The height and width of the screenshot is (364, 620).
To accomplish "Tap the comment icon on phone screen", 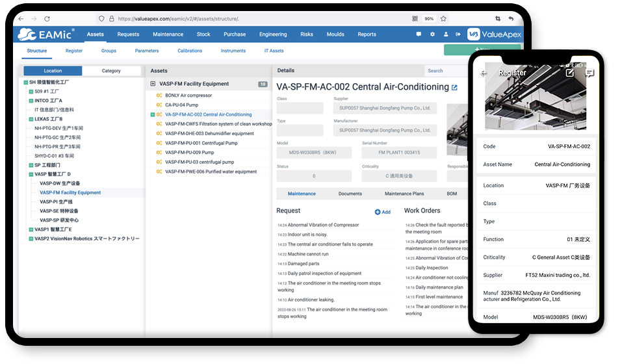I will tap(589, 73).
